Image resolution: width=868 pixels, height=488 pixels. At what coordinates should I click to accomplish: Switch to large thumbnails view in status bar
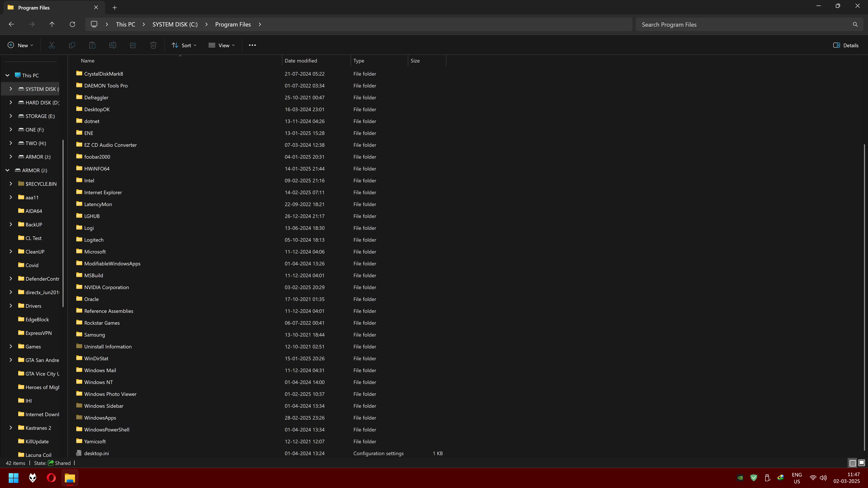(861, 463)
